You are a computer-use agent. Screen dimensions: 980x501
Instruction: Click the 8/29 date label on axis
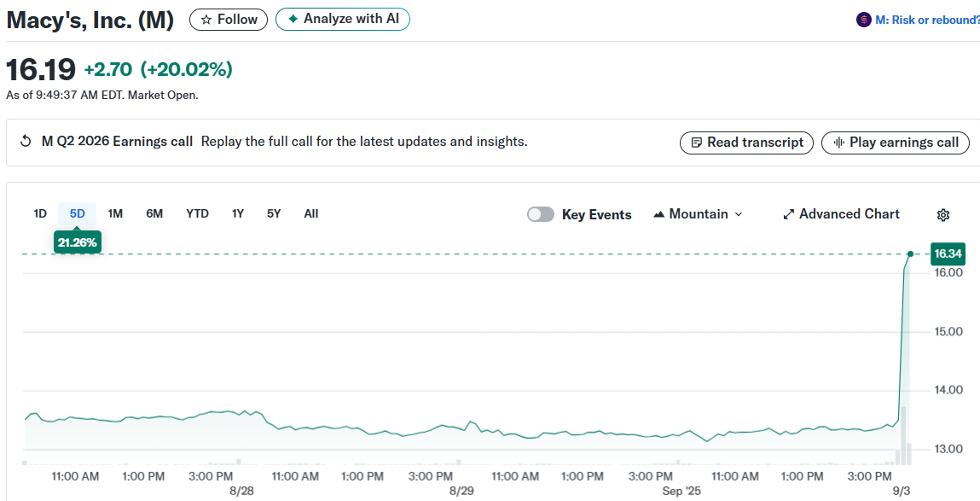[462, 491]
